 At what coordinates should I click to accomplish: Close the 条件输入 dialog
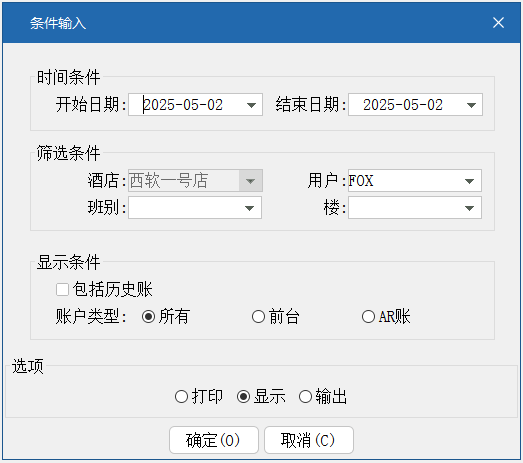(x=498, y=23)
